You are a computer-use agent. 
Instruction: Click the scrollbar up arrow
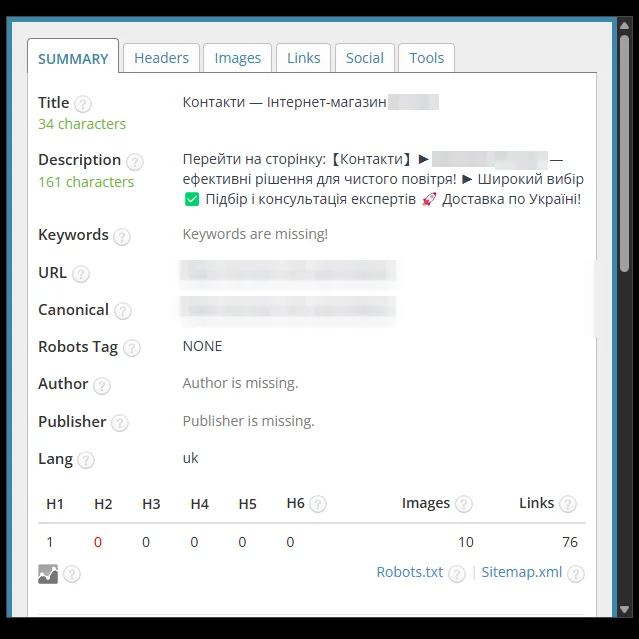point(624,26)
